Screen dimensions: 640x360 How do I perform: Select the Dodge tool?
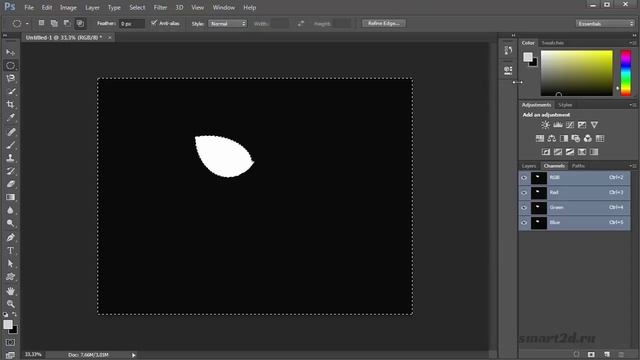coord(11,223)
